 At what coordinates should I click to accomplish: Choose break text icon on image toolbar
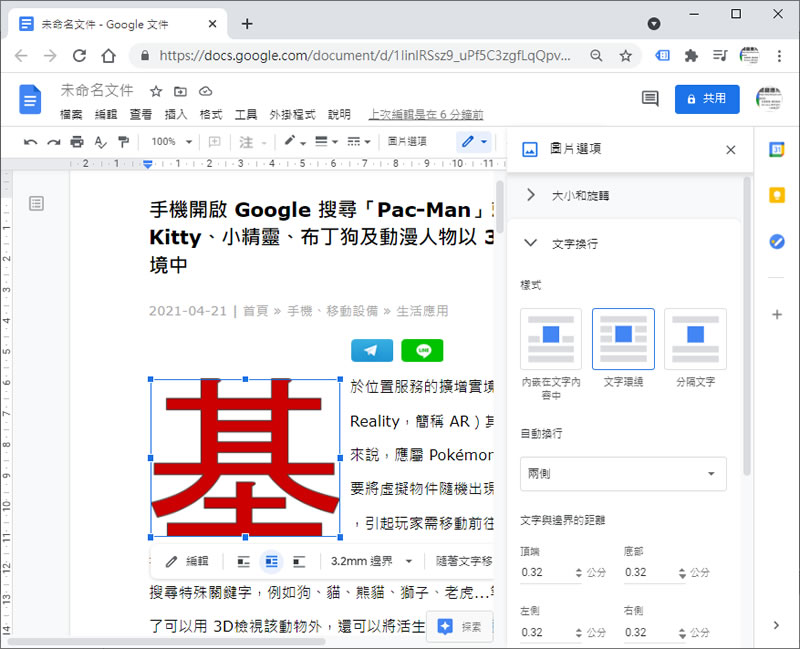pos(299,562)
